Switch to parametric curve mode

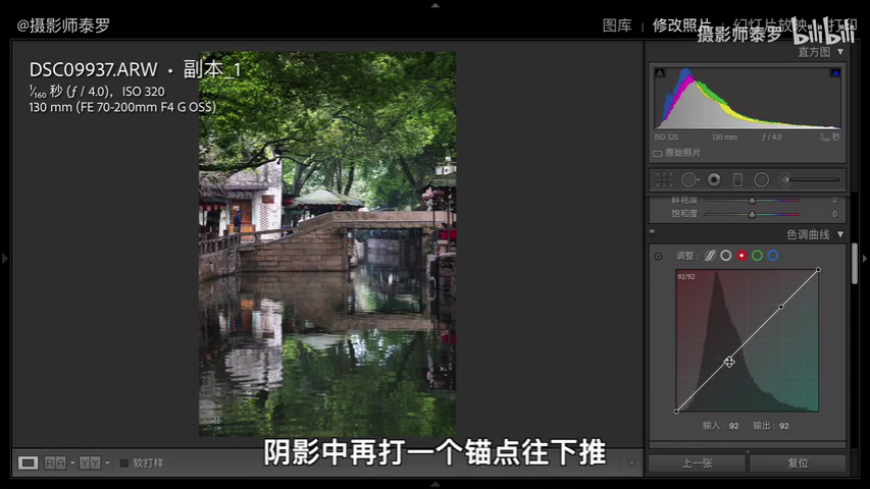click(710, 256)
